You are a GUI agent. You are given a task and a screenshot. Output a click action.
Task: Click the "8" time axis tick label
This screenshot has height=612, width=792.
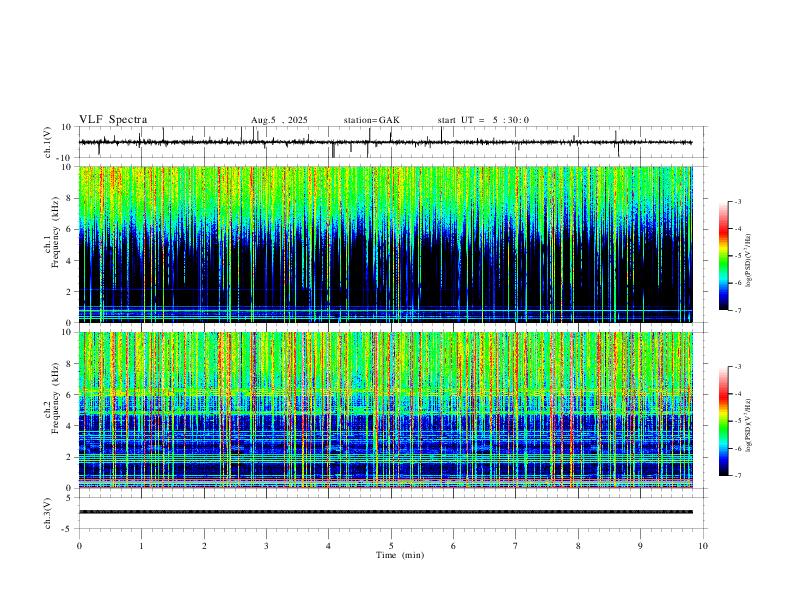coord(578,546)
